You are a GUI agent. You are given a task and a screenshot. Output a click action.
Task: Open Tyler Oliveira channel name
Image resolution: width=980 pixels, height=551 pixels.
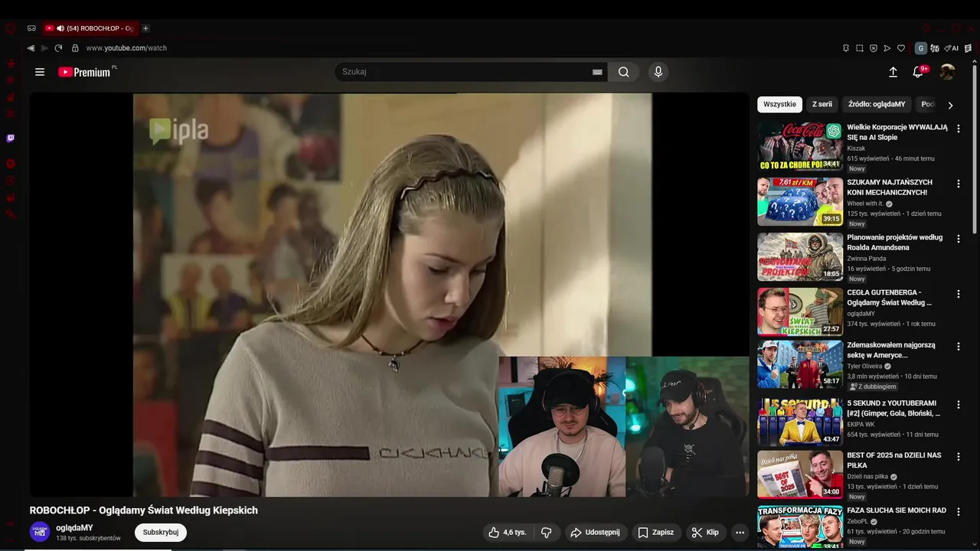[x=865, y=367]
